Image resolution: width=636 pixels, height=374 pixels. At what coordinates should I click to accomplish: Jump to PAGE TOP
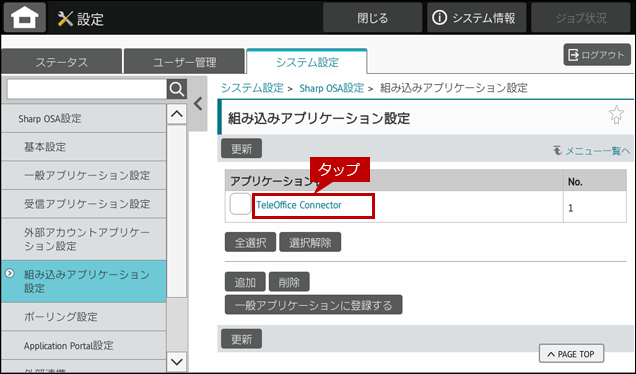[571, 354]
